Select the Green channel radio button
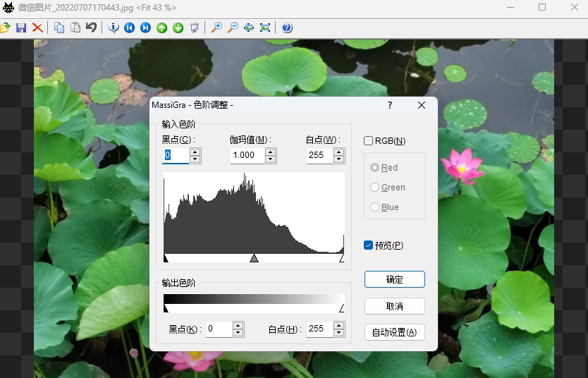This screenshot has height=378, width=588. (x=375, y=188)
